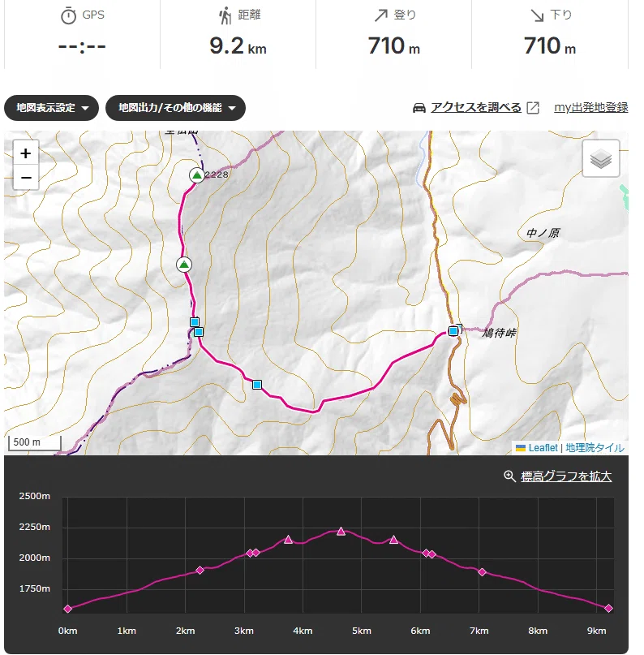Click the Leaflet attribution link

tap(543, 448)
